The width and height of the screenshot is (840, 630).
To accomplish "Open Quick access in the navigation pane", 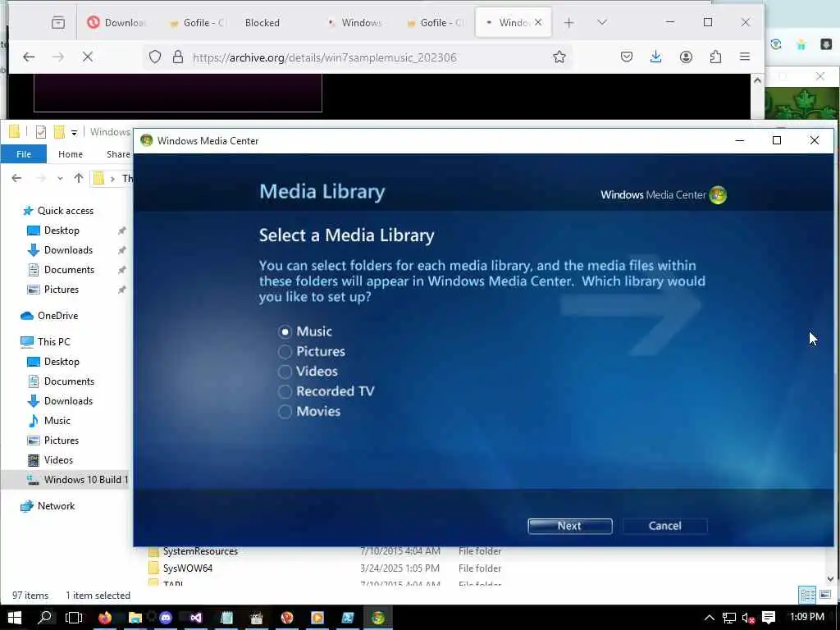I will click(66, 211).
